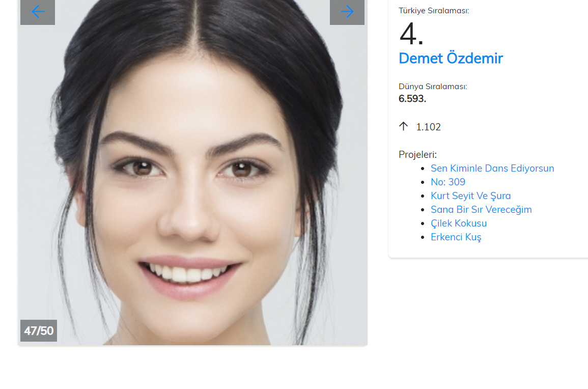Viewport: 588px width, 389px height.
Task: Click the bullet beside No: 309
Action: pyautogui.click(x=423, y=182)
